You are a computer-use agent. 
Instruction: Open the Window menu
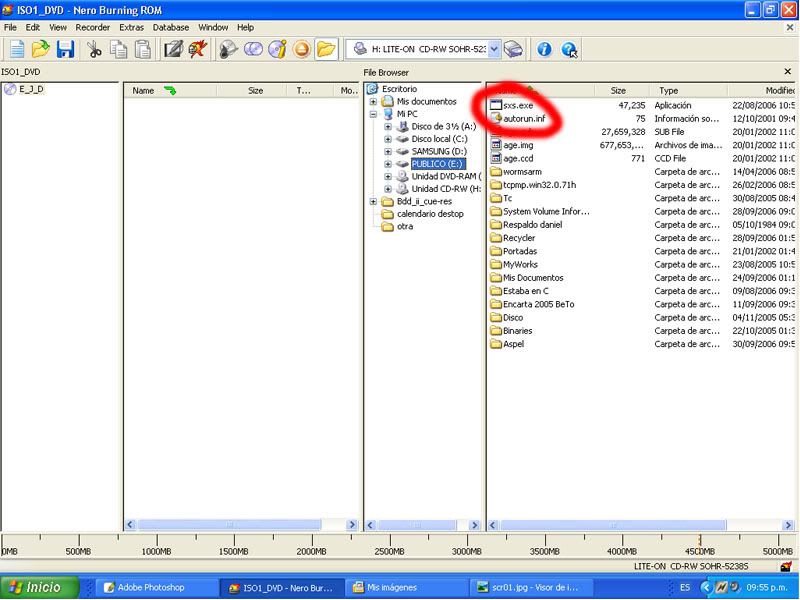coord(213,28)
